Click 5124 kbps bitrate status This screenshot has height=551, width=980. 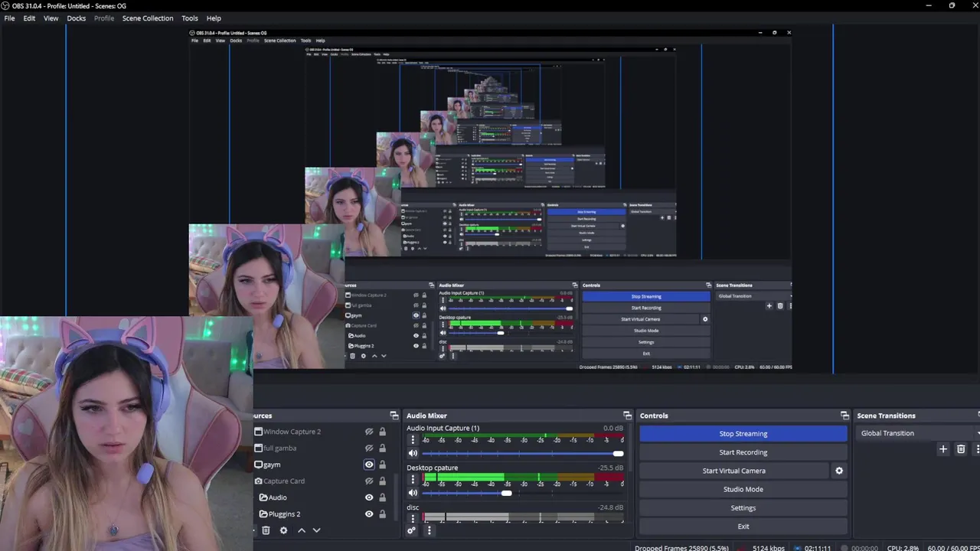[768, 548]
